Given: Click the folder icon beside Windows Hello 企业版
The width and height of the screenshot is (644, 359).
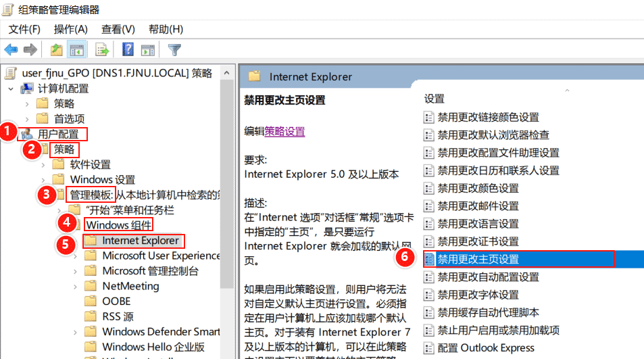Looking at the screenshot, I should [91, 347].
